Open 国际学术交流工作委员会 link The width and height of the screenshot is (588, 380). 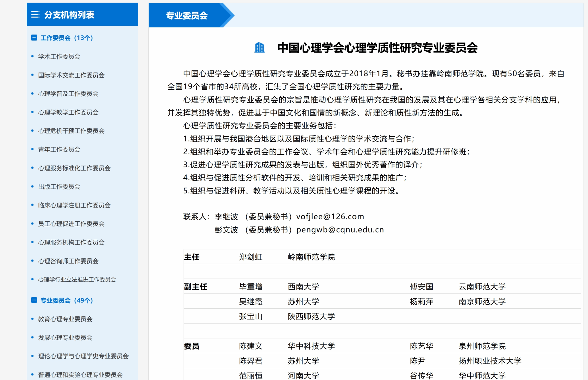(71, 75)
